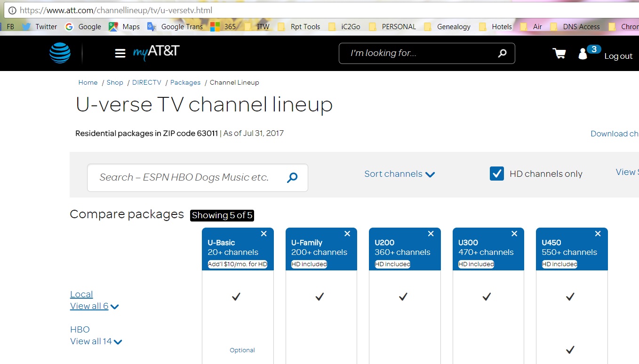The height and width of the screenshot is (364, 639).
Task: Open the Google Maps bookmark
Action: (x=129, y=26)
